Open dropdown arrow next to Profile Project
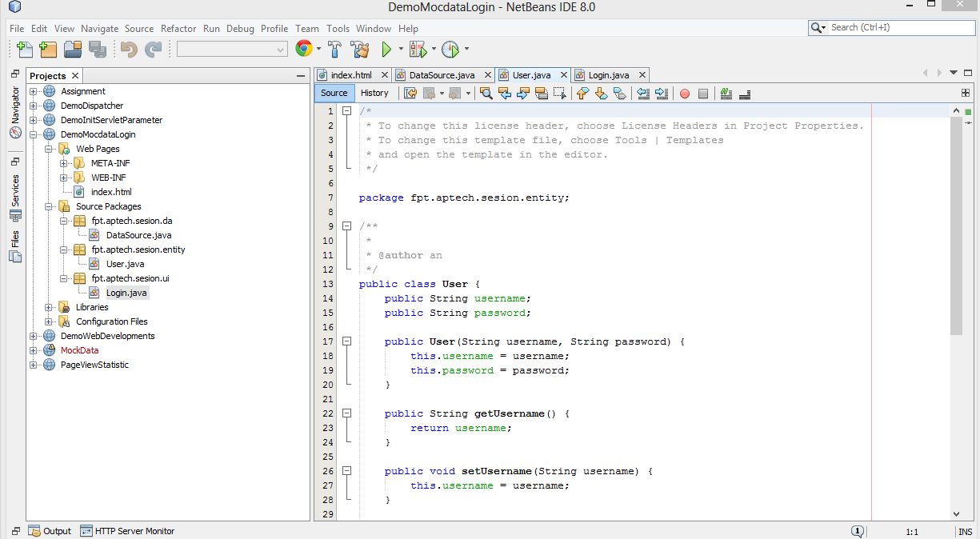The width and height of the screenshot is (980, 539). pyautogui.click(x=466, y=50)
